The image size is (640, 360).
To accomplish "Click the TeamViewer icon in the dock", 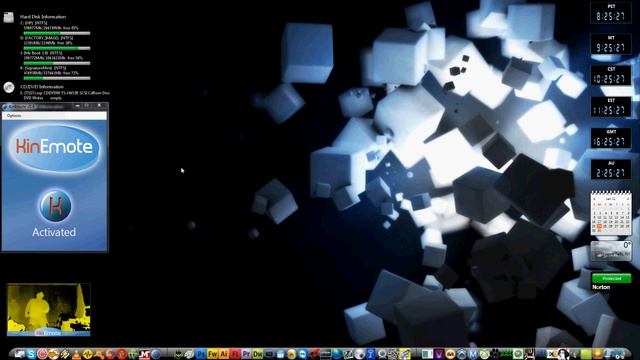I will pyautogui.click(x=302, y=354).
